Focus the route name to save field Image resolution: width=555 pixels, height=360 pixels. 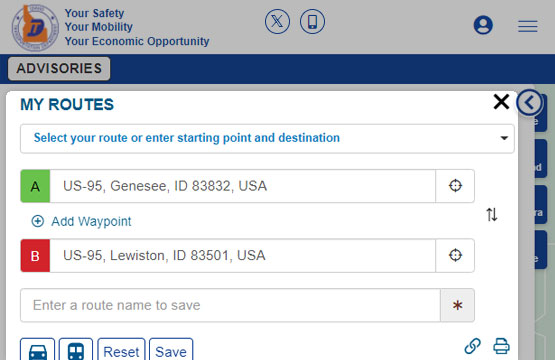tap(230, 305)
